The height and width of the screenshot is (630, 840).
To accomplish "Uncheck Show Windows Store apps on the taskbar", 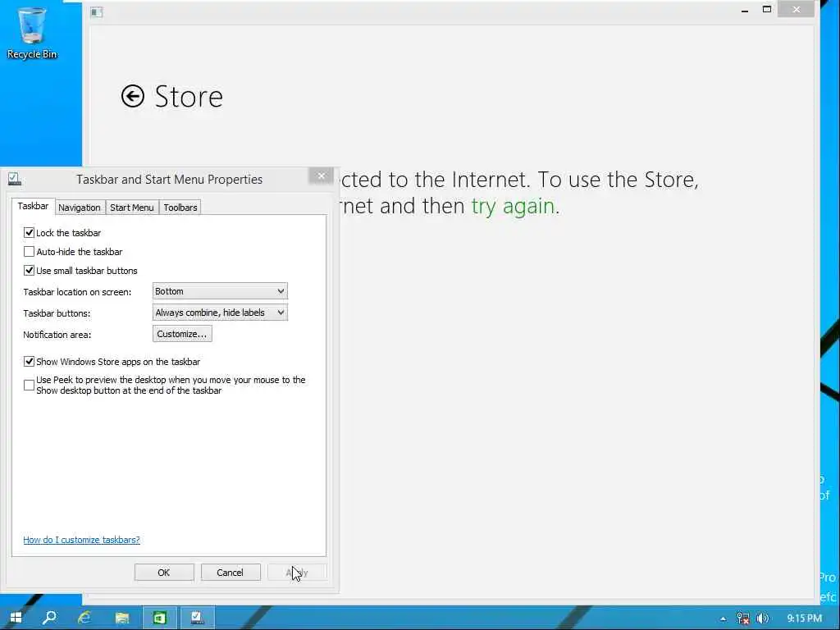I will [x=29, y=362].
